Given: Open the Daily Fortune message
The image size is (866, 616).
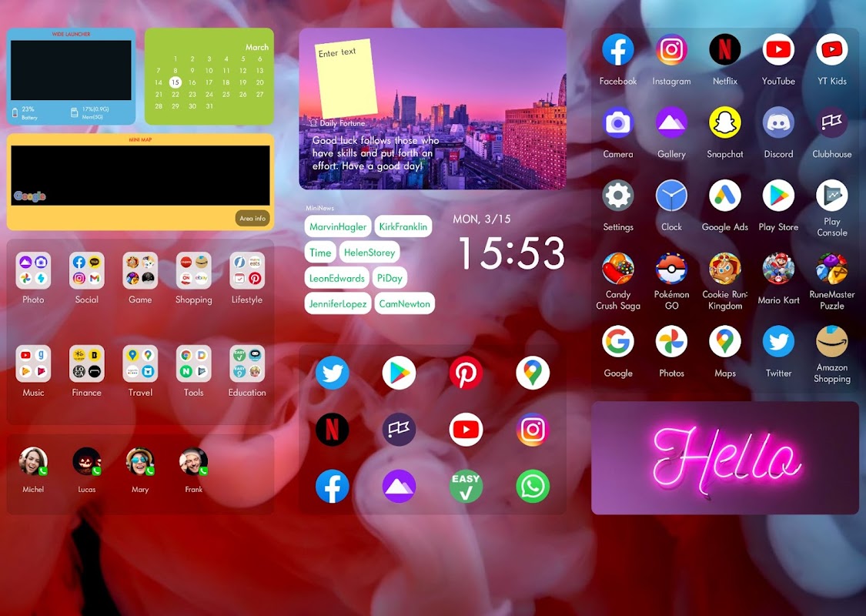Looking at the screenshot, I should point(376,153).
